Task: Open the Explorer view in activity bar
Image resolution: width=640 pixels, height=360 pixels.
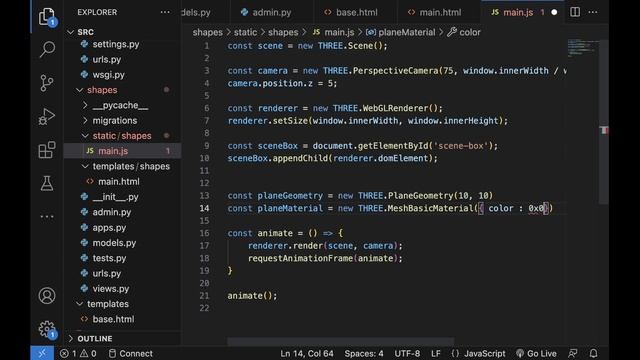Action: tap(47, 17)
